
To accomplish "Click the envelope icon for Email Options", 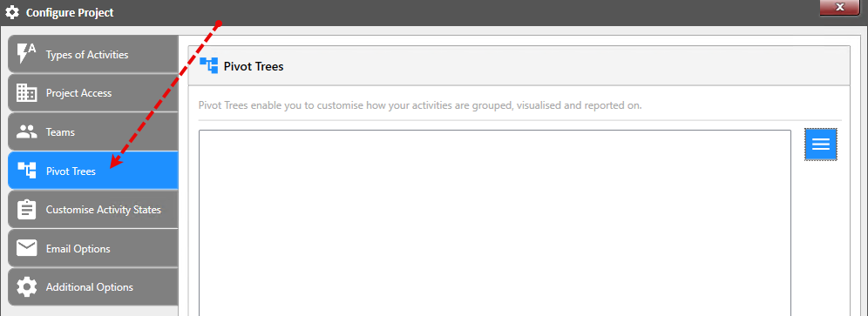I will pos(26,248).
